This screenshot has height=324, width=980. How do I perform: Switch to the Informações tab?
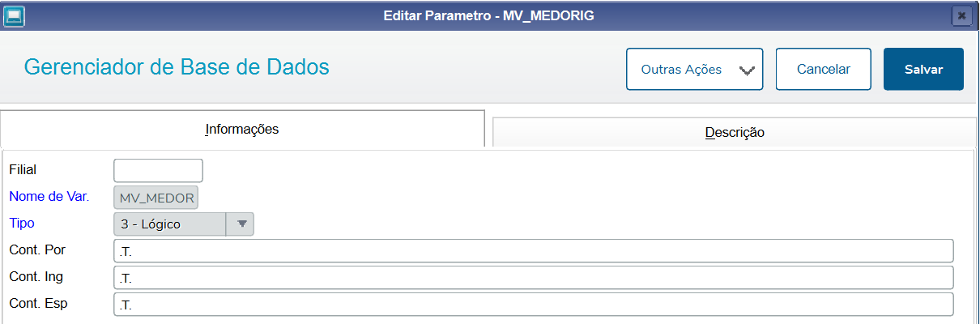point(242,129)
